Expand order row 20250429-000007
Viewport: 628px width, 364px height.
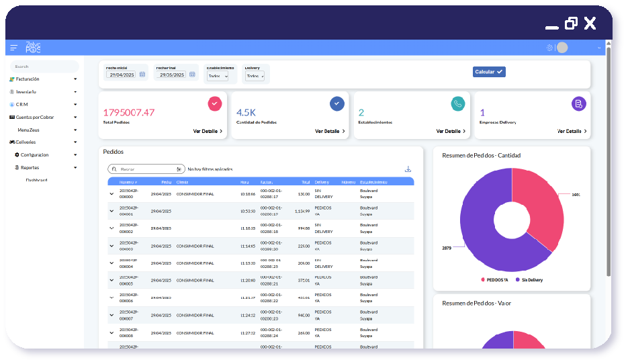[x=111, y=315]
